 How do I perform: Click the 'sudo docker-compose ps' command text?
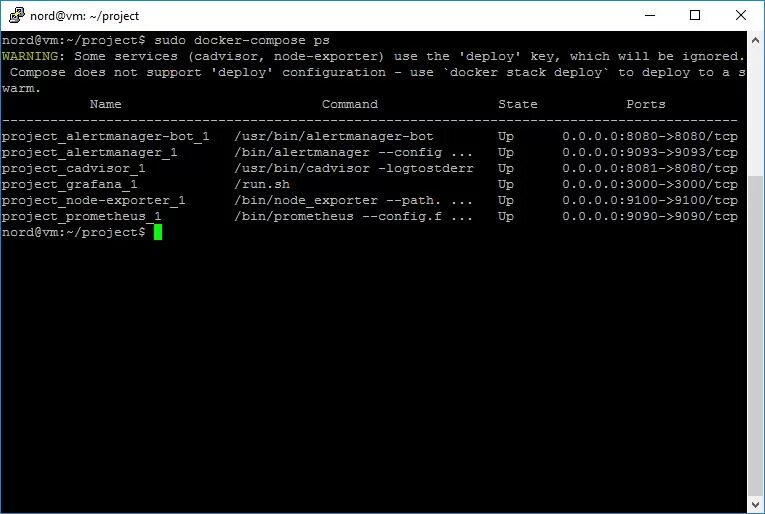[242, 40]
